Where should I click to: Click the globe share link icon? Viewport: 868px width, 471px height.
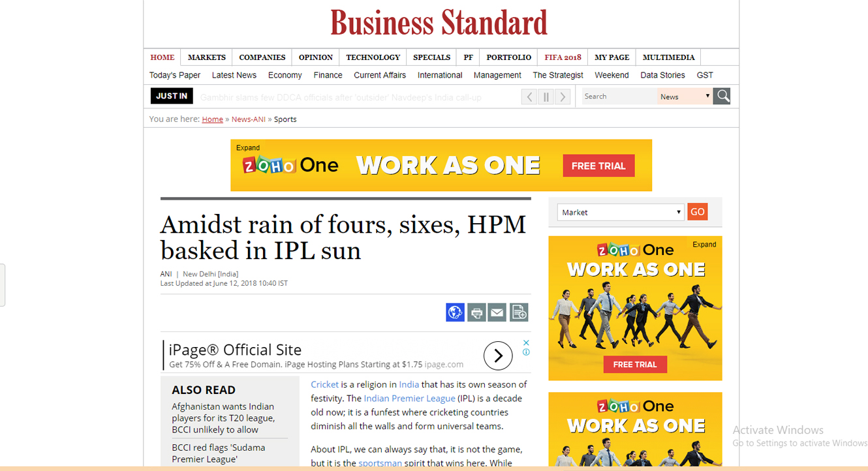455,312
